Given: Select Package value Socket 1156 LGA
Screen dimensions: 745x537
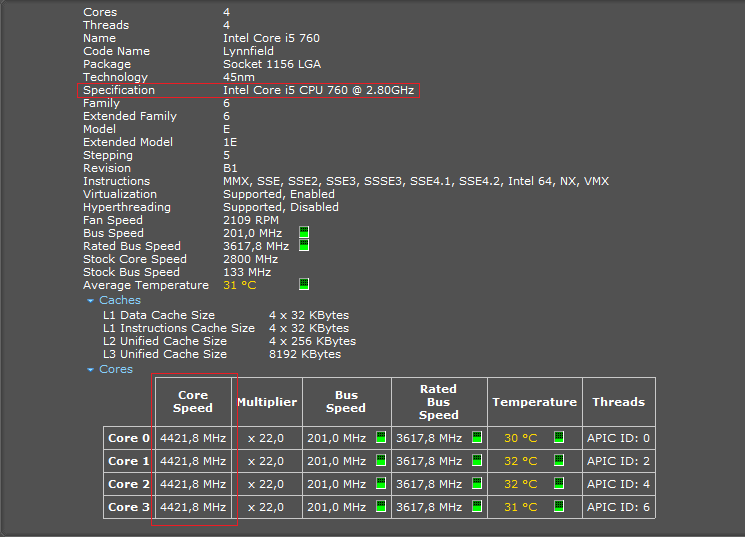Looking at the screenshot, I should point(272,64).
